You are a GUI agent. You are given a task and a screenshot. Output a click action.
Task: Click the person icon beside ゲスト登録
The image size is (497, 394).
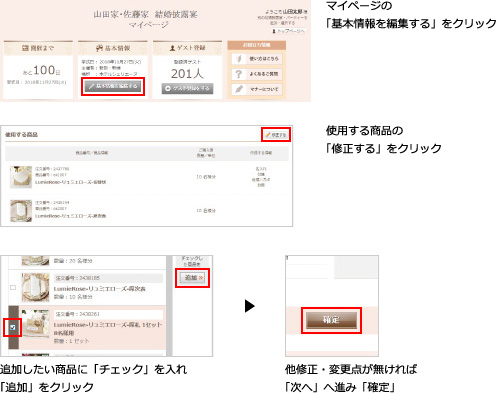tap(172, 48)
